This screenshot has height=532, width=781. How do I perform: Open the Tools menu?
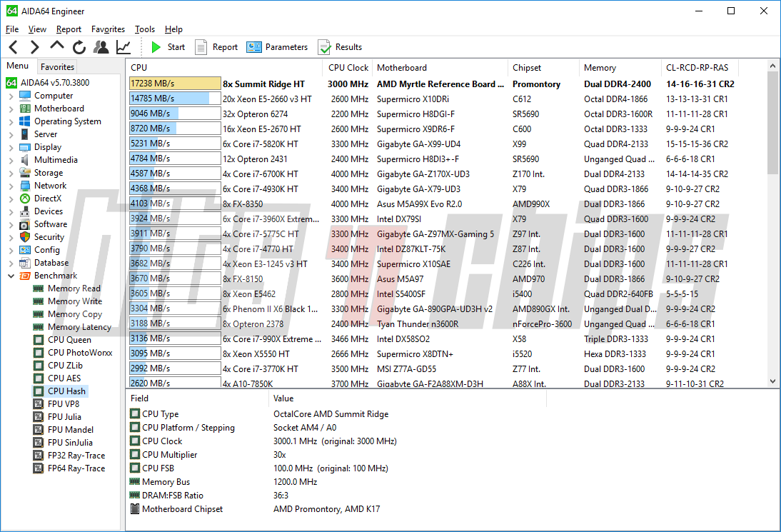click(144, 29)
